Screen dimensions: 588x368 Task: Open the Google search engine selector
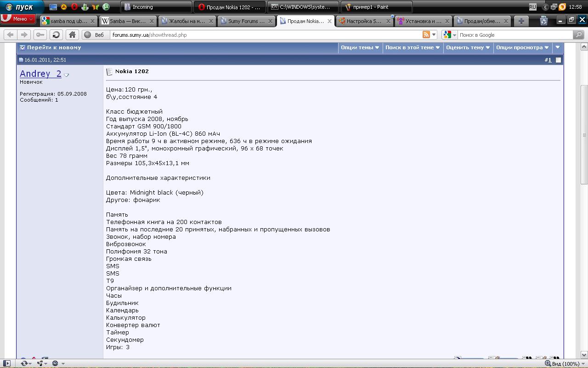(x=450, y=35)
